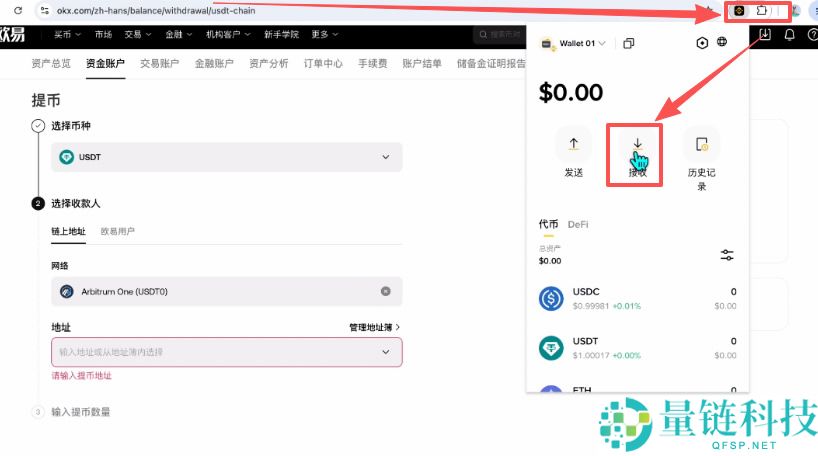This screenshot has width=818, height=456.
Task: Open 历史记录 in the wallet
Action: pos(701,159)
